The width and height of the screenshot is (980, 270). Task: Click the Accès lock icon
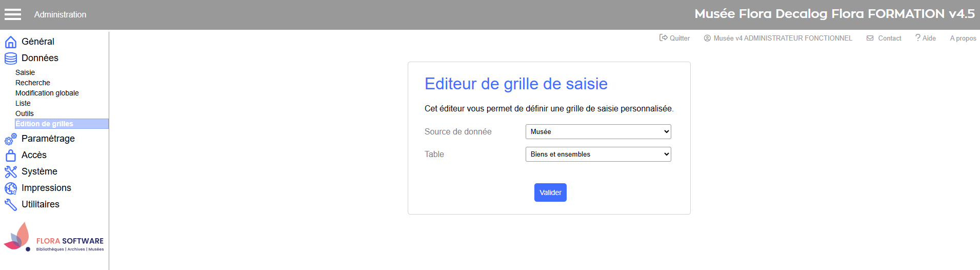[x=11, y=155]
